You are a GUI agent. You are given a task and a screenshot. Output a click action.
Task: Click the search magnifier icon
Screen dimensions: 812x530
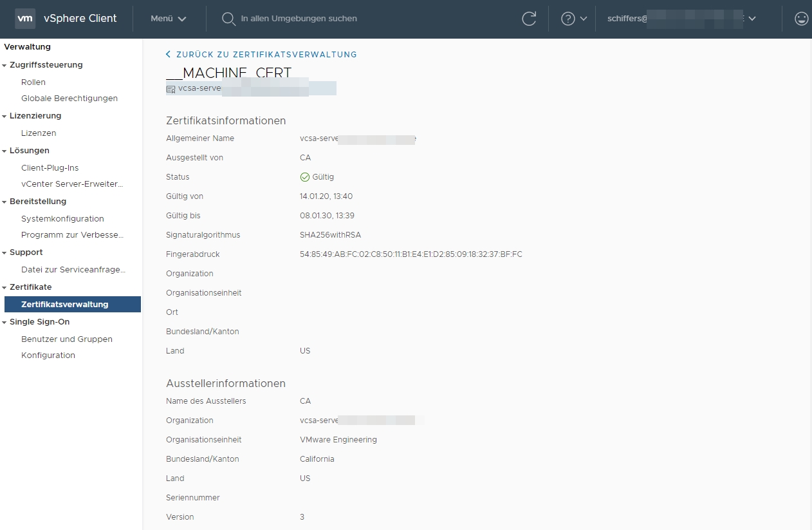pos(228,19)
